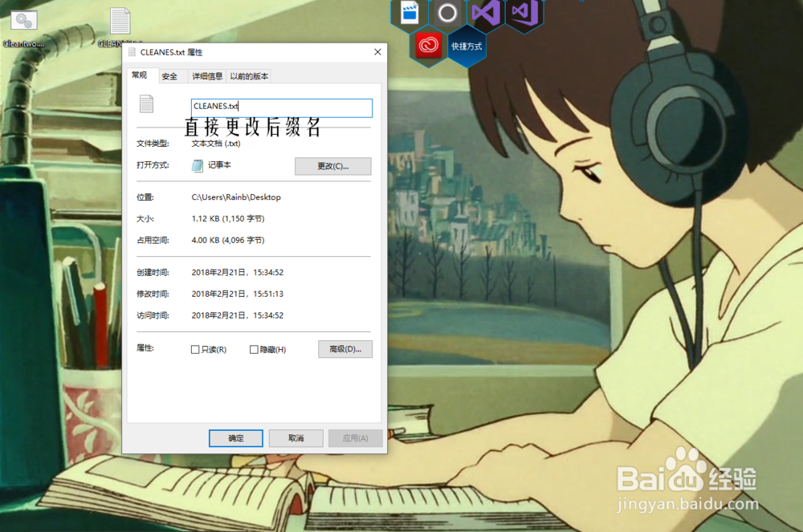Viewport: 803px width, 532px height.
Task: Select the location path C:\Users\Rainb\Desktop
Action: tap(236, 197)
